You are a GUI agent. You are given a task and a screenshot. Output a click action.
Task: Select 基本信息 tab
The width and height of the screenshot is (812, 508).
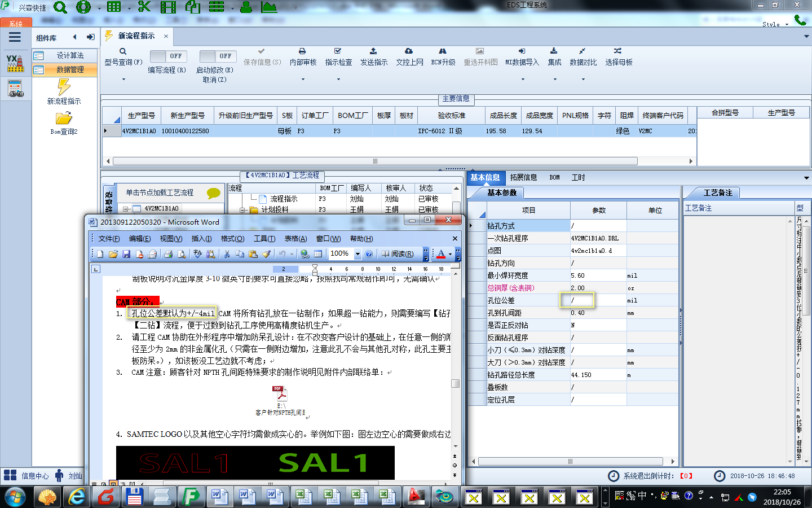click(485, 177)
